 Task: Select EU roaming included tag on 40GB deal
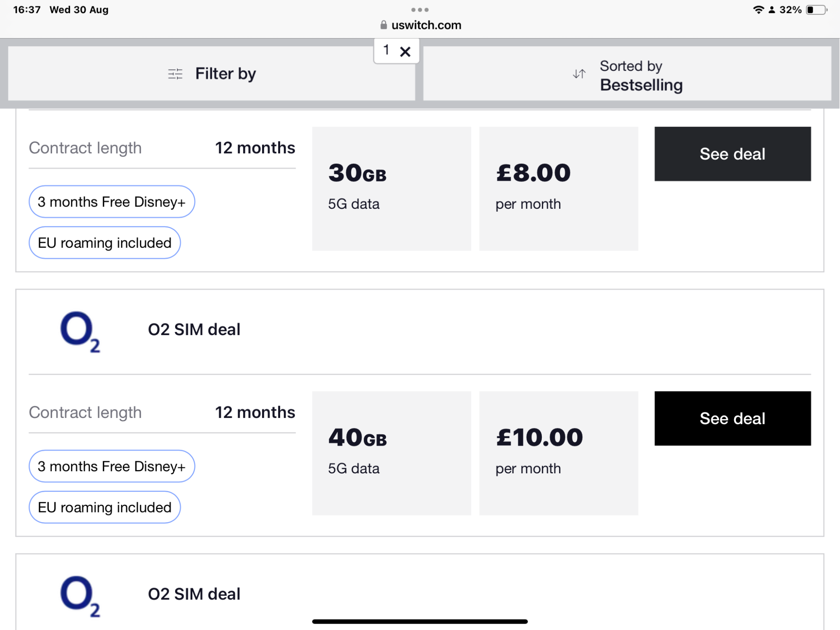point(105,507)
